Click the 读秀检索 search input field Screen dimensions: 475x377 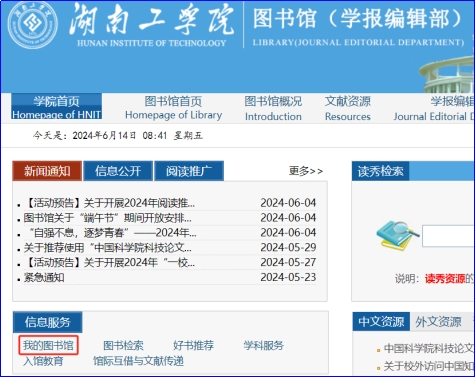tap(448, 236)
